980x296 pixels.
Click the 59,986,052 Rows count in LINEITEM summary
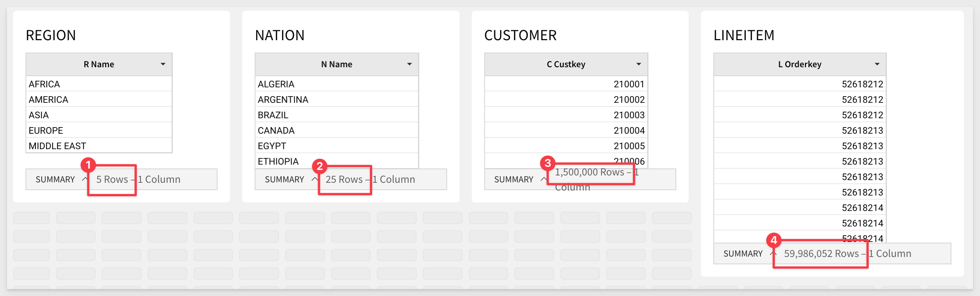822,253
